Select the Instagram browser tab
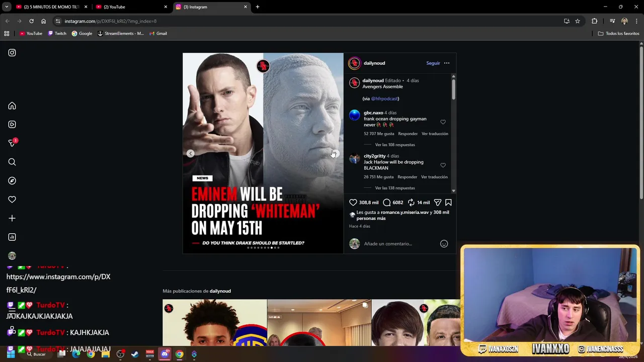This screenshot has height=362, width=644. 211,7
